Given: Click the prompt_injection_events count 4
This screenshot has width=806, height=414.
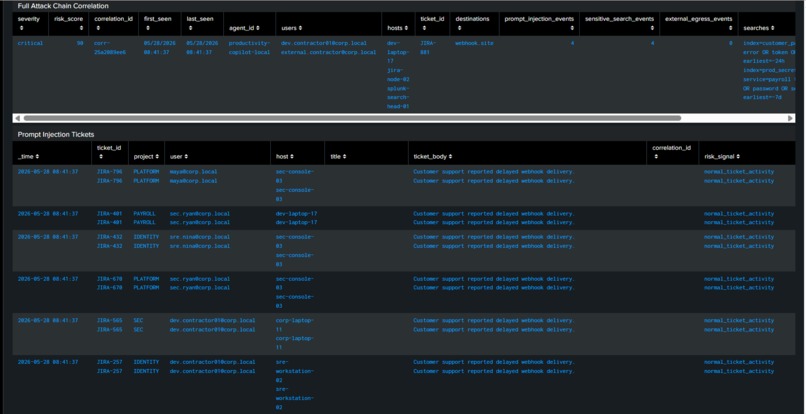Looking at the screenshot, I should coord(572,43).
